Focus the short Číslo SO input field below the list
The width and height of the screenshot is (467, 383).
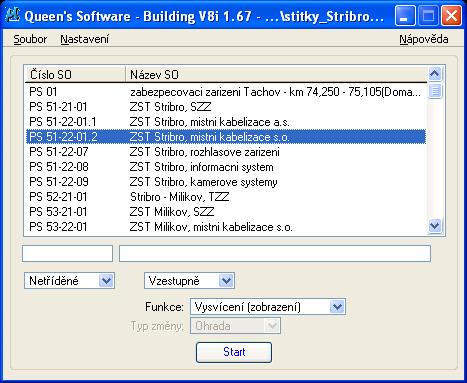click(67, 253)
